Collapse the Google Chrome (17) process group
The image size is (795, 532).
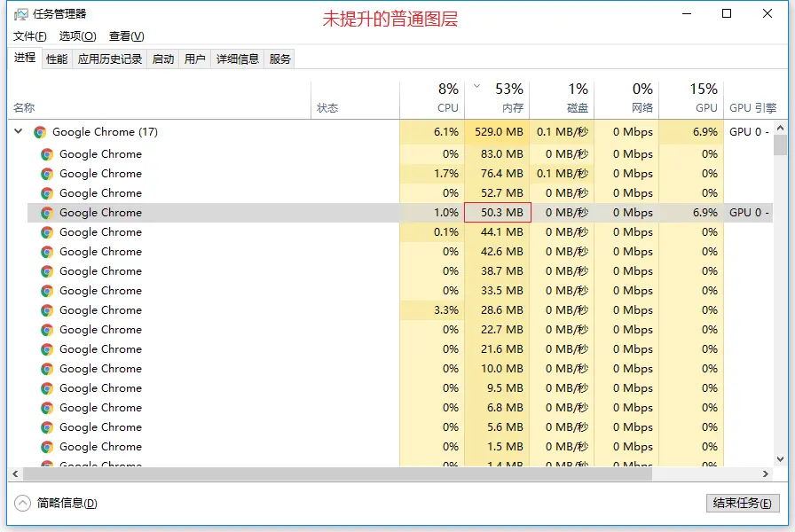coord(19,131)
